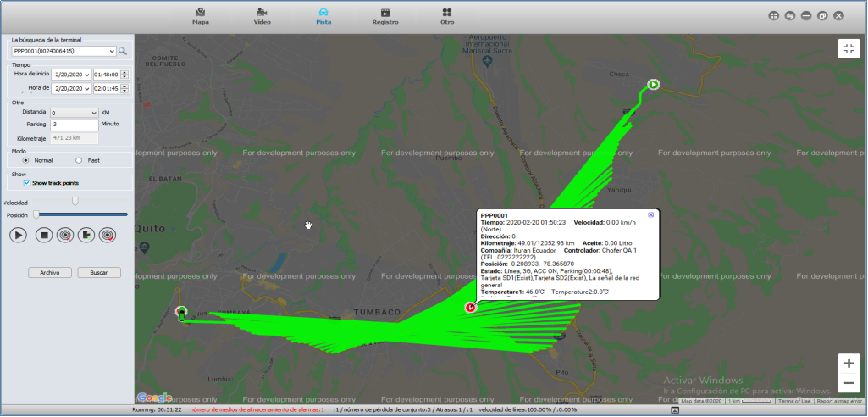868x417 pixels.
Task: Exit full screen map view
Action: pyautogui.click(x=849, y=48)
